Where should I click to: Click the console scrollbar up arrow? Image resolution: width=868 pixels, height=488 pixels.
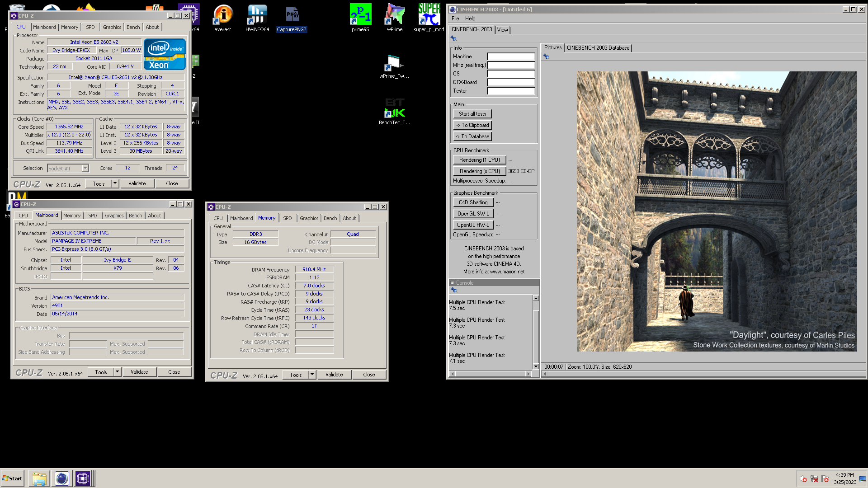pyautogui.click(x=536, y=298)
